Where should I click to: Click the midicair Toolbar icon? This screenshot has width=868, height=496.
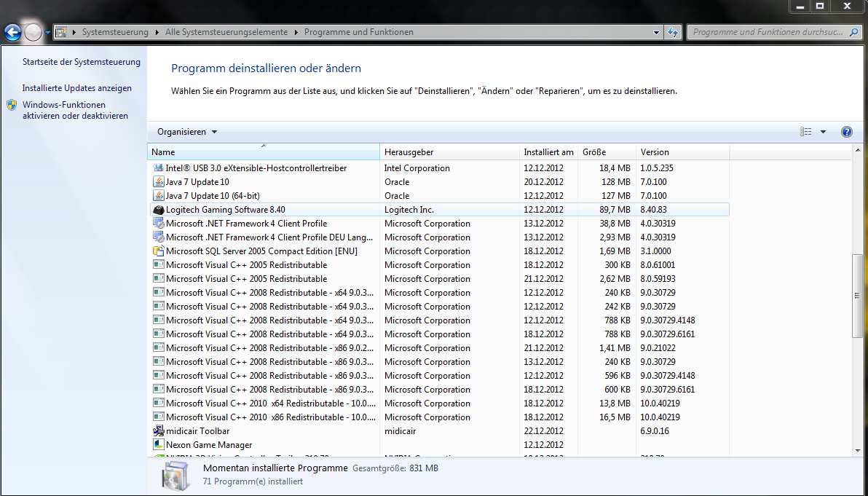point(158,430)
